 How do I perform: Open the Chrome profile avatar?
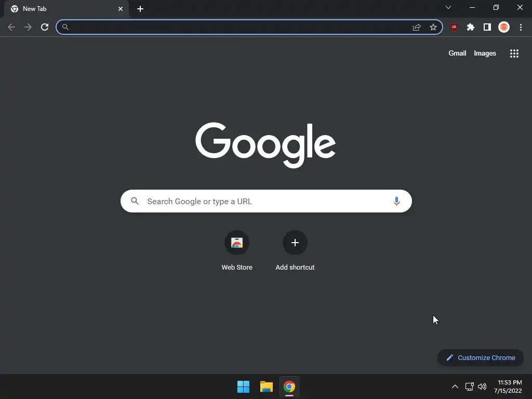[x=504, y=27]
